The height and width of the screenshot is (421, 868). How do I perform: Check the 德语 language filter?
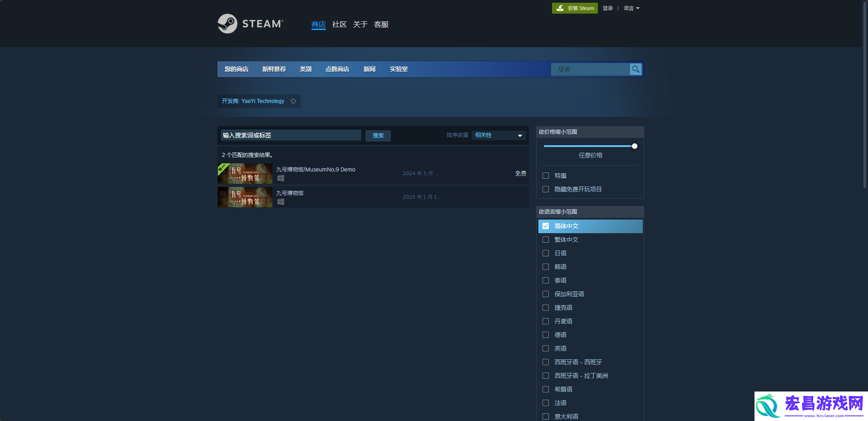point(546,335)
